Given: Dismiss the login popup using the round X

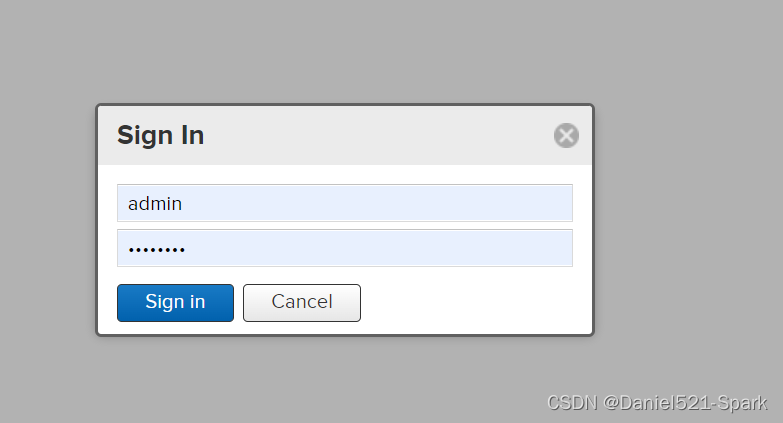Looking at the screenshot, I should (x=566, y=136).
